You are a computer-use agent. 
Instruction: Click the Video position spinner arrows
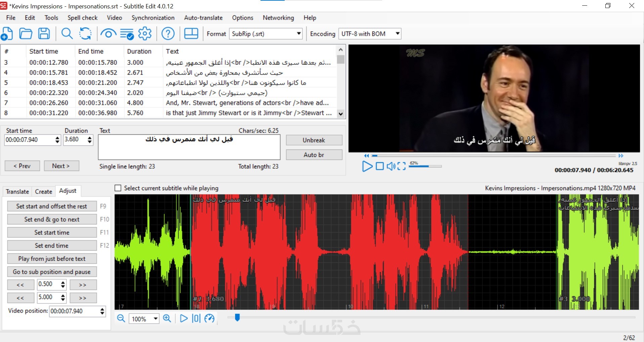click(x=102, y=311)
